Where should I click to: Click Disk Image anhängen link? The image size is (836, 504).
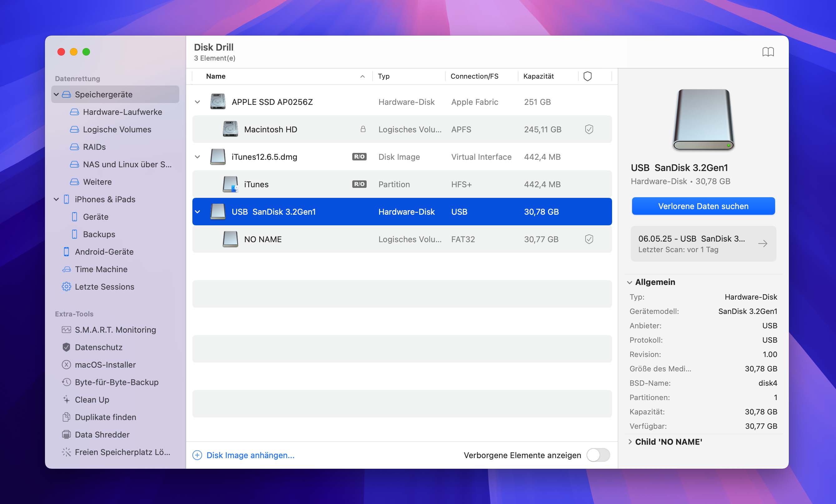(250, 455)
